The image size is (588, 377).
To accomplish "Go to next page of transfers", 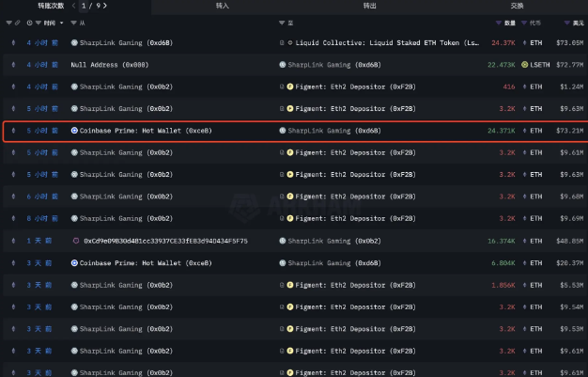I will 102,6.
